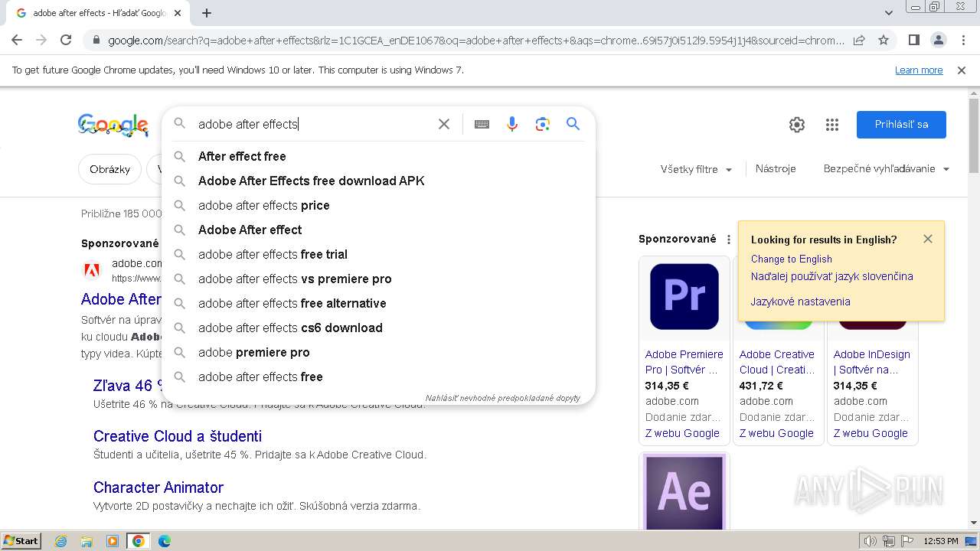Click the Learn more update link
This screenshot has height=551, width=980.
(919, 70)
